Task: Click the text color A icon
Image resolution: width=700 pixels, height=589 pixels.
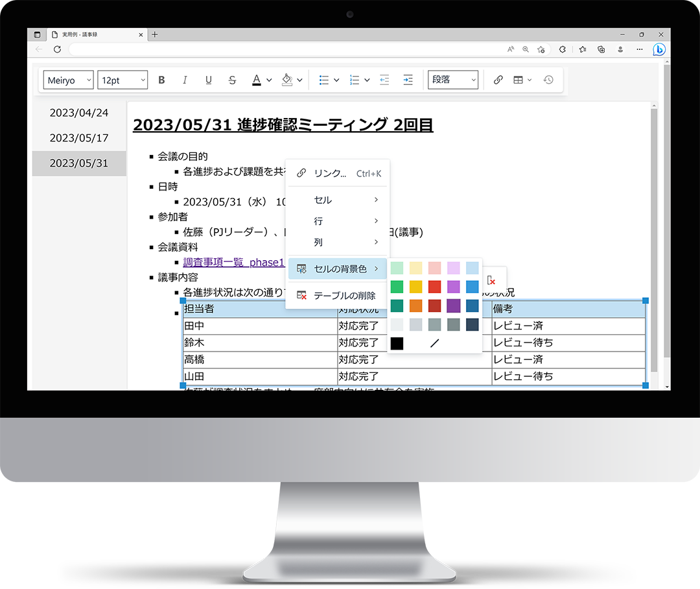Action: [x=256, y=80]
